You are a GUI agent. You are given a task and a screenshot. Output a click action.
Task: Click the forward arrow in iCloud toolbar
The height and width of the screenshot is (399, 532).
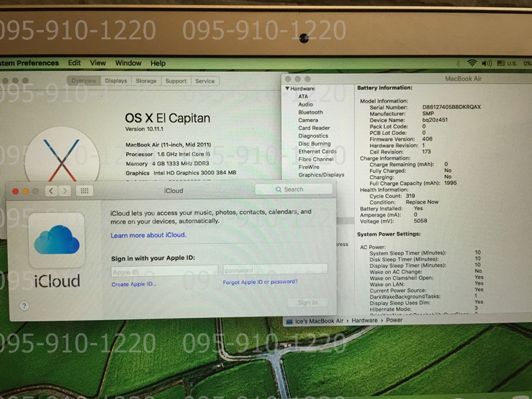coord(65,191)
